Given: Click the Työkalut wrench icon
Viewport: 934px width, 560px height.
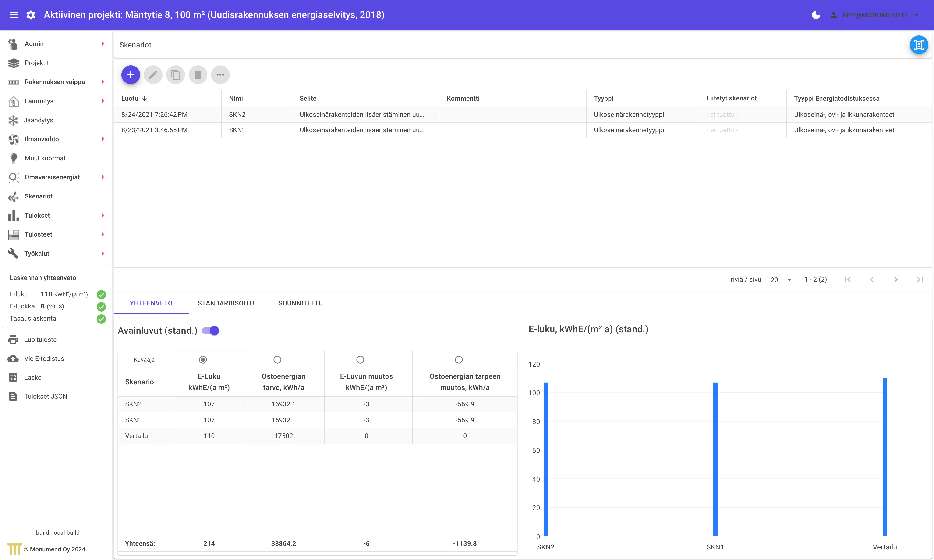Looking at the screenshot, I should (13, 253).
